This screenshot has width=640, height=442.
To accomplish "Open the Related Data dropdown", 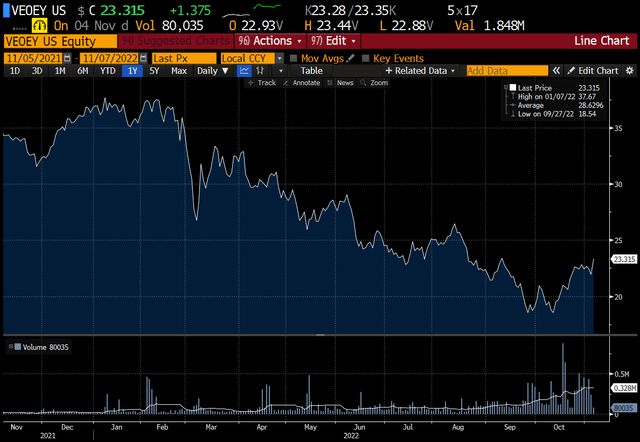I will click(420, 71).
